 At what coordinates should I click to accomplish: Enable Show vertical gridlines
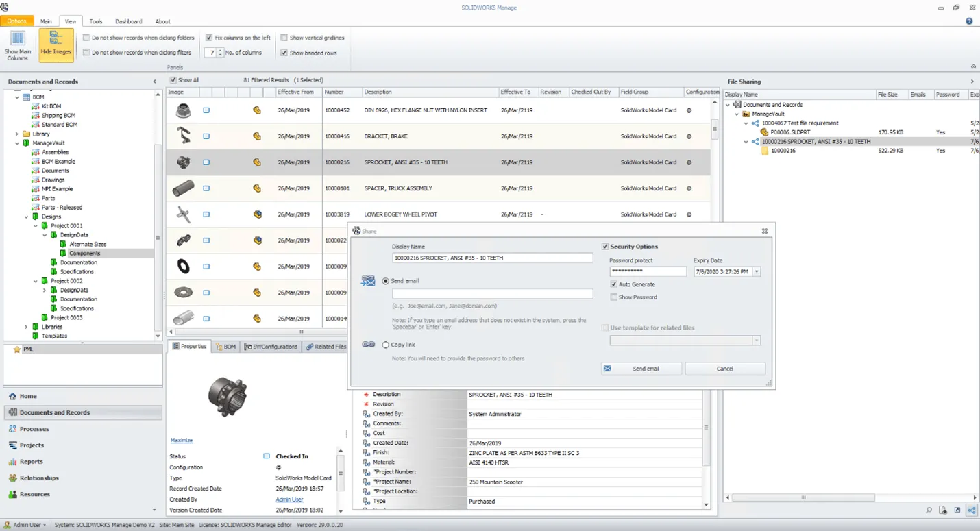coord(284,38)
